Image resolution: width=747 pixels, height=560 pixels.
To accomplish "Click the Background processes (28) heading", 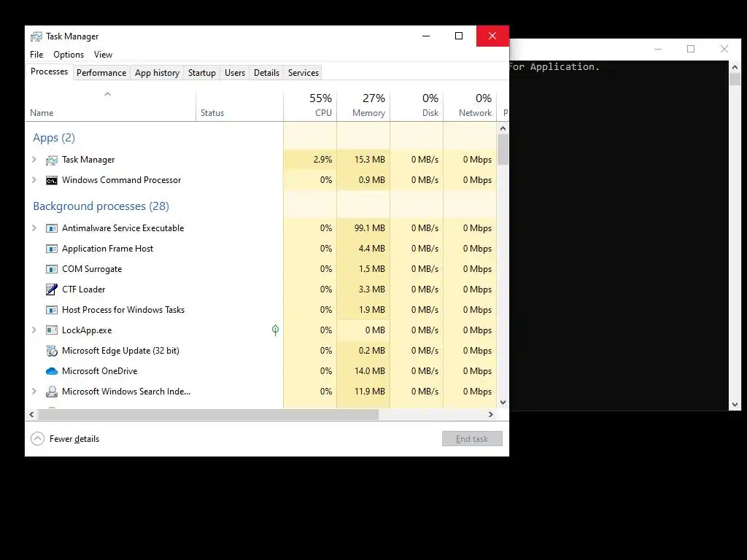I will 101,206.
